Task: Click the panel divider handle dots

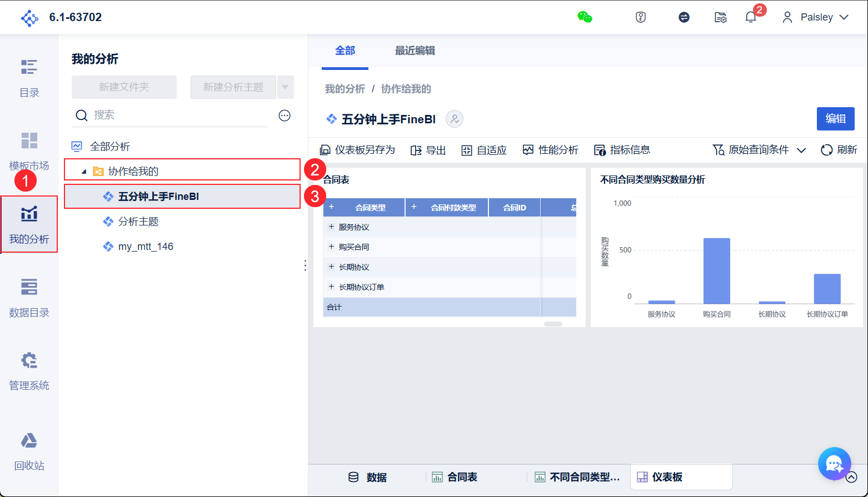Action: pos(305,265)
